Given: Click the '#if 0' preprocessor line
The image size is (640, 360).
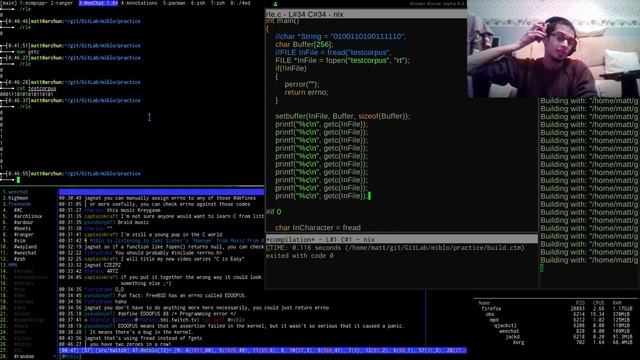Looking at the screenshot, I should [273, 212].
